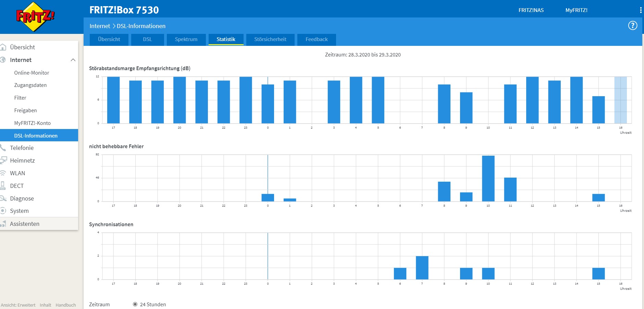Image resolution: width=644 pixels, height=309 pixels.
Task: Click the globe icon beside Internet
Action: (x=3, y=60)
